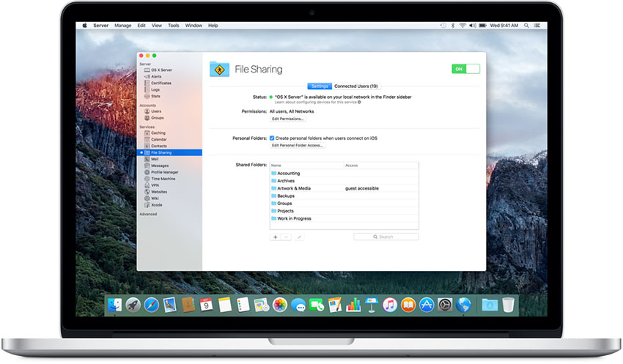Image resolution: width=623 pixels, height=364 pixels.
Task: Open the Messages service in sidebar
Action: click(x=156, y=166)
